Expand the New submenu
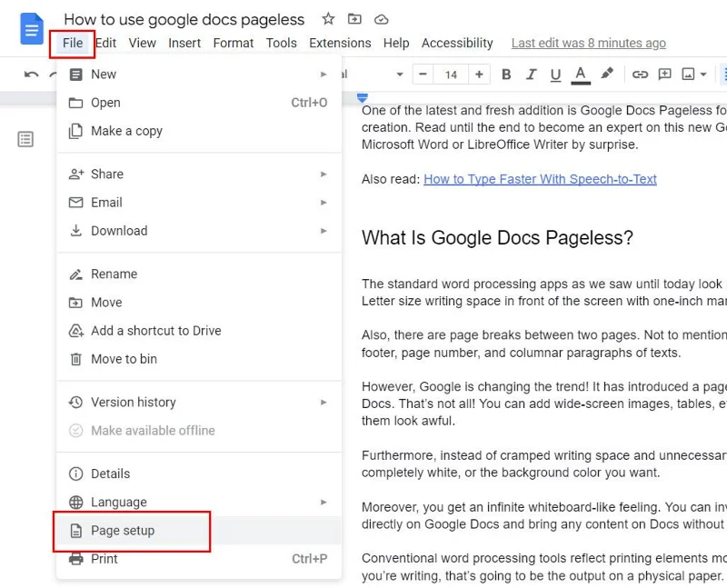727x588 pixels. [x=198, y=75]
